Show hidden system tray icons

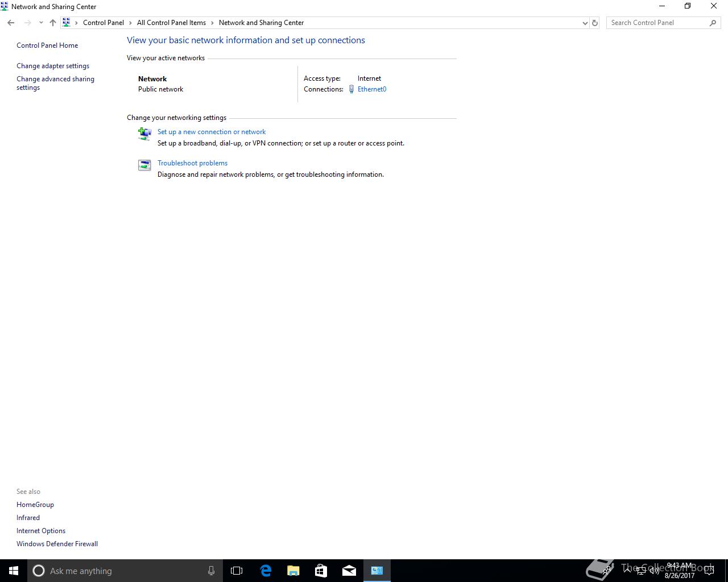tap(627, 571)
